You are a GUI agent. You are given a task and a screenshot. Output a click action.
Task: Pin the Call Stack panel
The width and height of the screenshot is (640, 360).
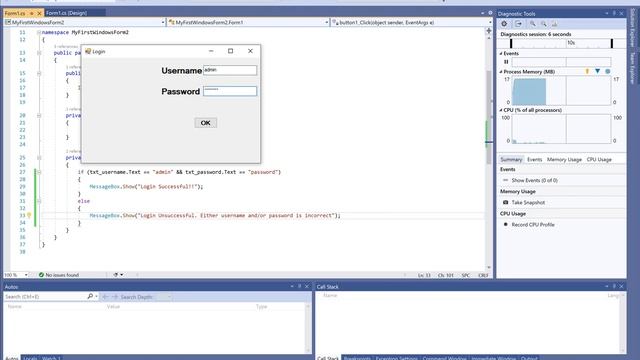tap(614, 287)
